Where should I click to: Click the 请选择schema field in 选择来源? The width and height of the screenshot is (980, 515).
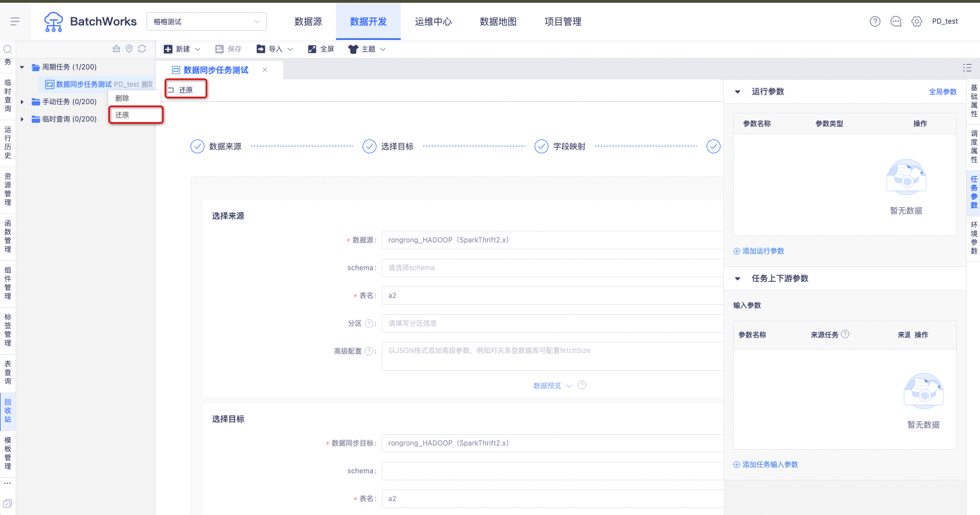[553, 268]
